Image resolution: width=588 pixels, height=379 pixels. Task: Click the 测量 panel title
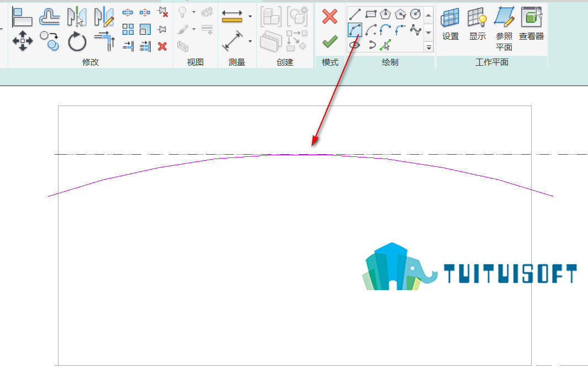click(x=237, y=62)
